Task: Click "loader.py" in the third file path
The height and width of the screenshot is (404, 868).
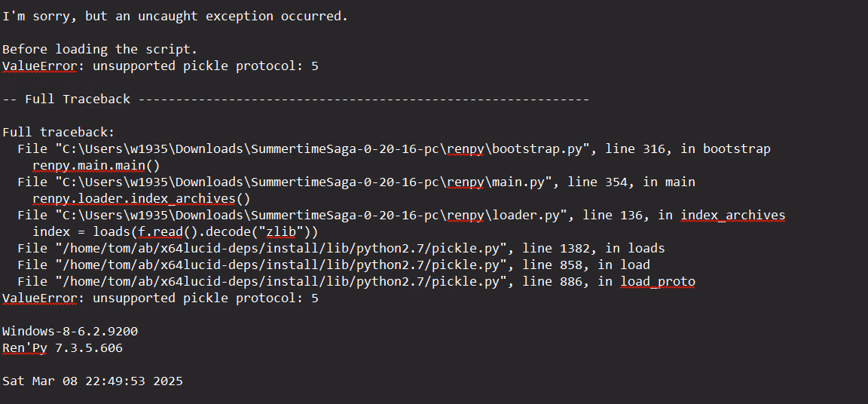Action: point(526,215)
